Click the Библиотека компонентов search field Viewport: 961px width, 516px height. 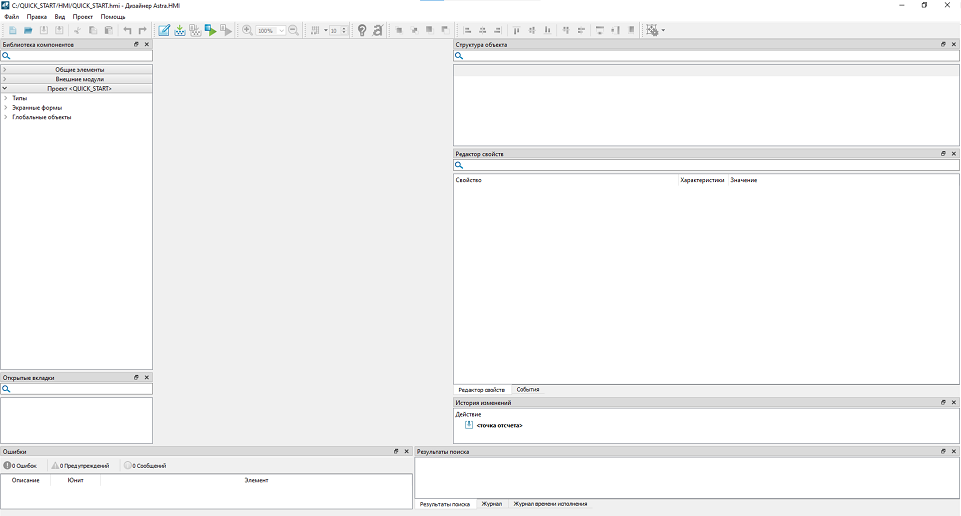[x=80, y=57]
